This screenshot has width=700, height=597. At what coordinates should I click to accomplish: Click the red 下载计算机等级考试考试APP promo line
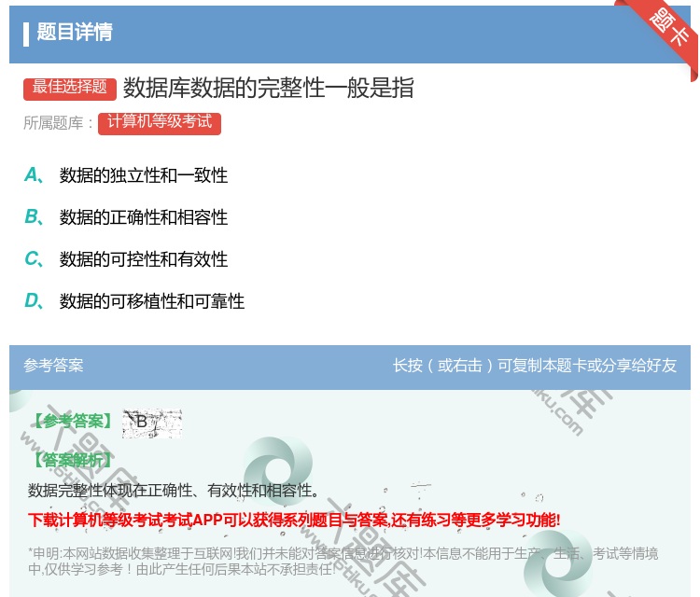294,520
